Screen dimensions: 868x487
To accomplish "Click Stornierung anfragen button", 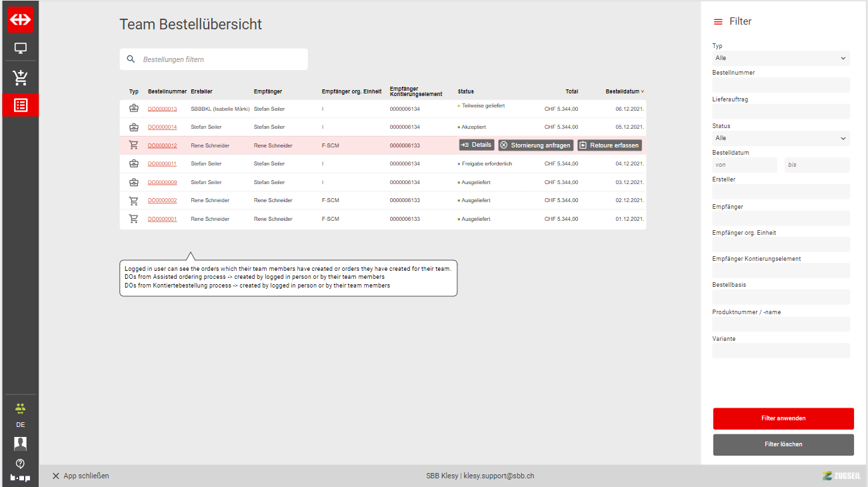I will (535, 145).
